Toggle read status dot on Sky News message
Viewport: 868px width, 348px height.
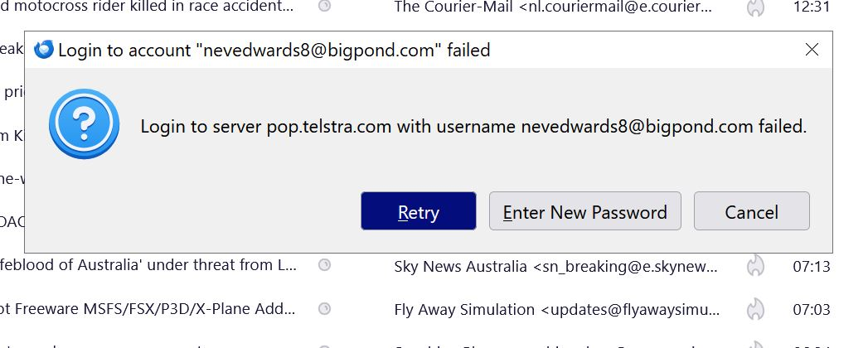325,265
